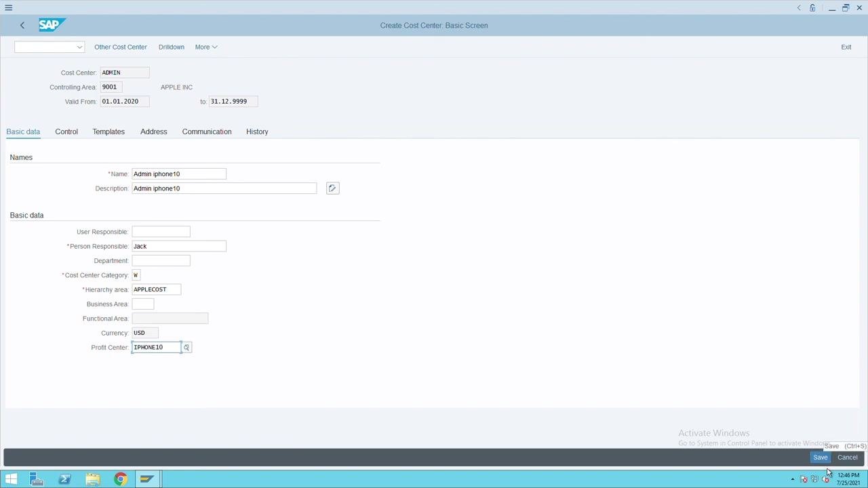The image size is (868, 488).
Task: Open Profit Center search help icon
Action: (x=186, y=348)
